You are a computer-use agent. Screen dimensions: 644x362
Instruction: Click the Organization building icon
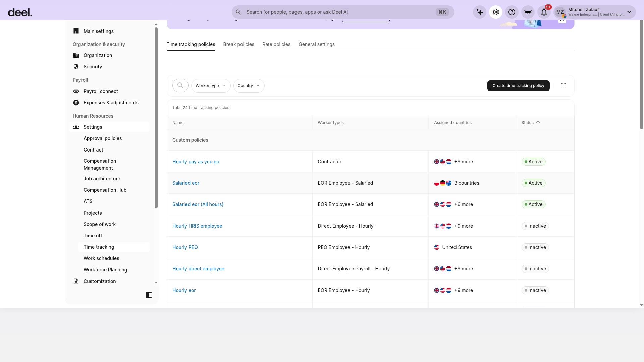click(x=76, y=55)
